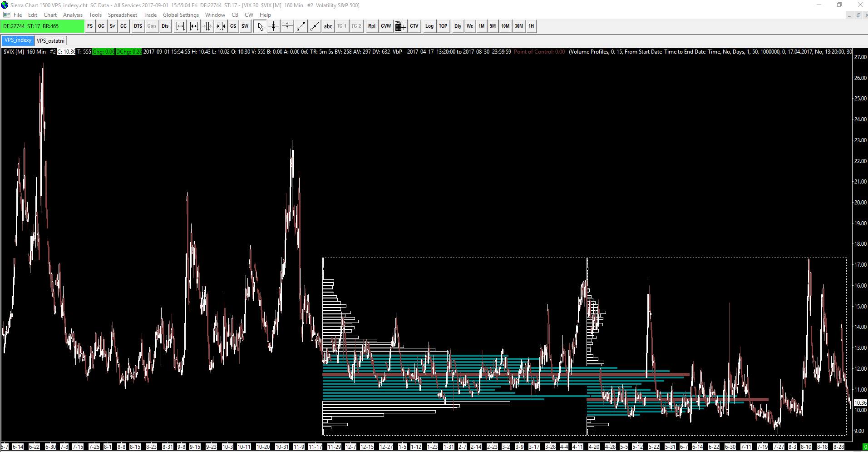Image resolution: width=868 pixels, height=452 pixels.
Task: Open the Global Settings menu
Action: pos(181,15)
